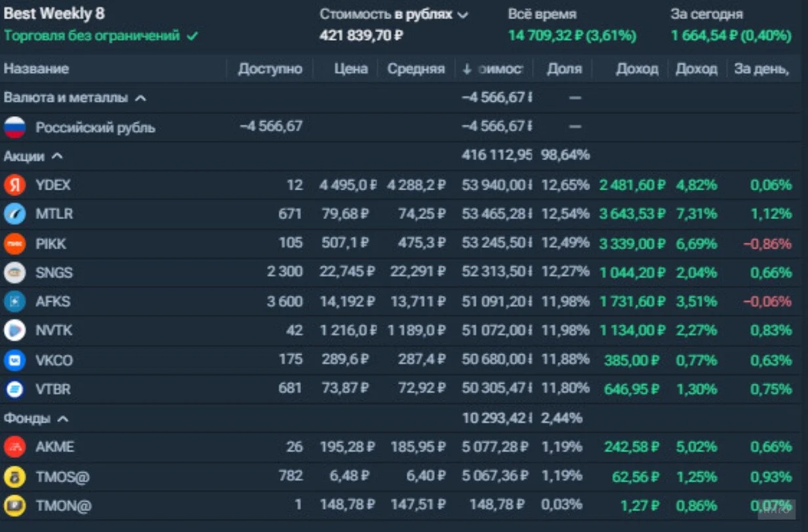Click the orange PIKK logo icon
The width and height of the screenshot is (808, 532).
pyautogui.click(x=14, y=244)
